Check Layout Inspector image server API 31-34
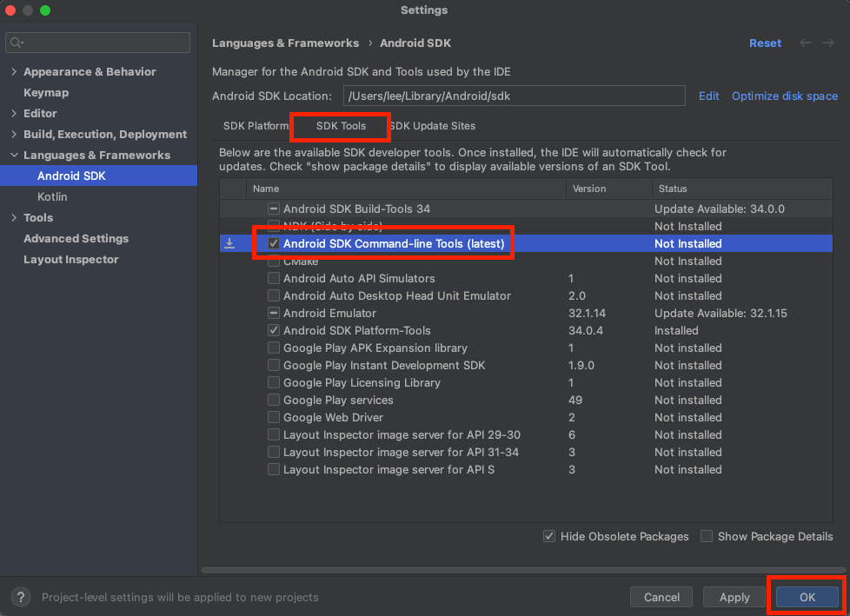 pos(274,451)
